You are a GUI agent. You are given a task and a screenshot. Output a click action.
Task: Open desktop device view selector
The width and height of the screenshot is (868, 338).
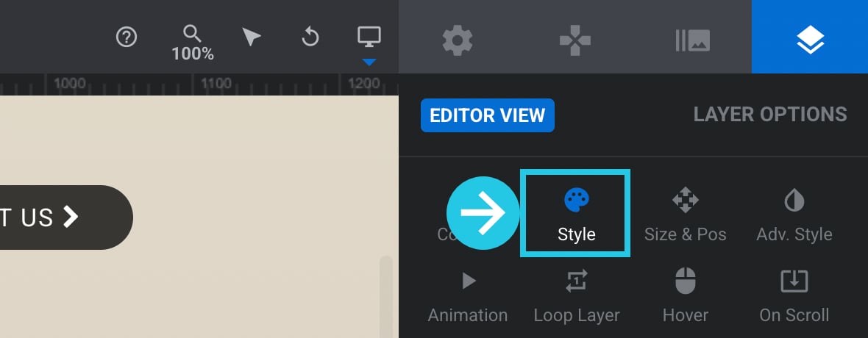point(369,37)
